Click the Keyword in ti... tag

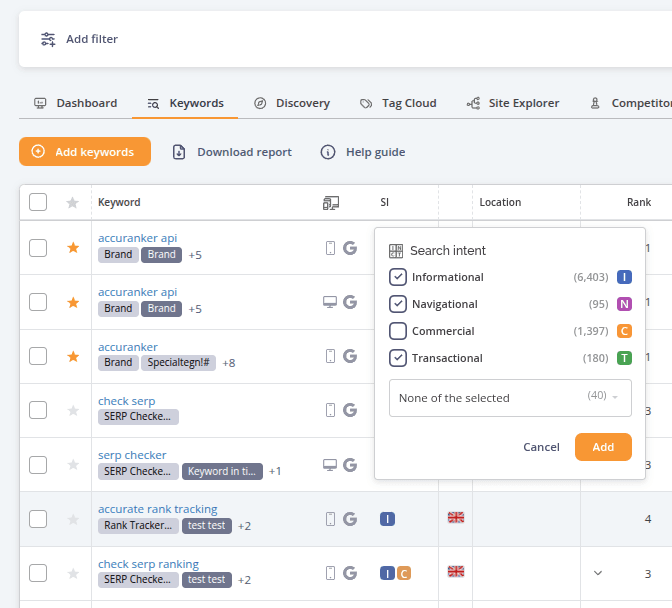click(x=222, y=471)
